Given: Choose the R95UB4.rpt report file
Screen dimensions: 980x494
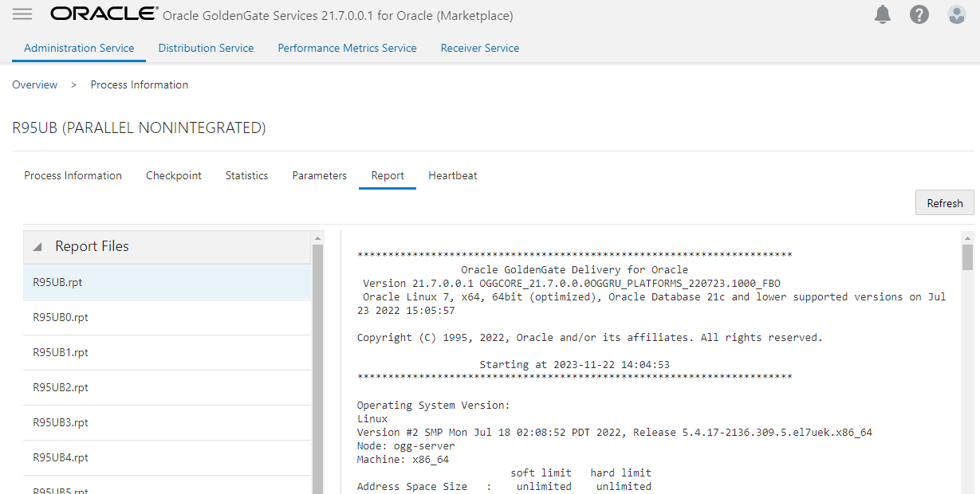Looking at the screenshot, I should [x=61, y=457].
